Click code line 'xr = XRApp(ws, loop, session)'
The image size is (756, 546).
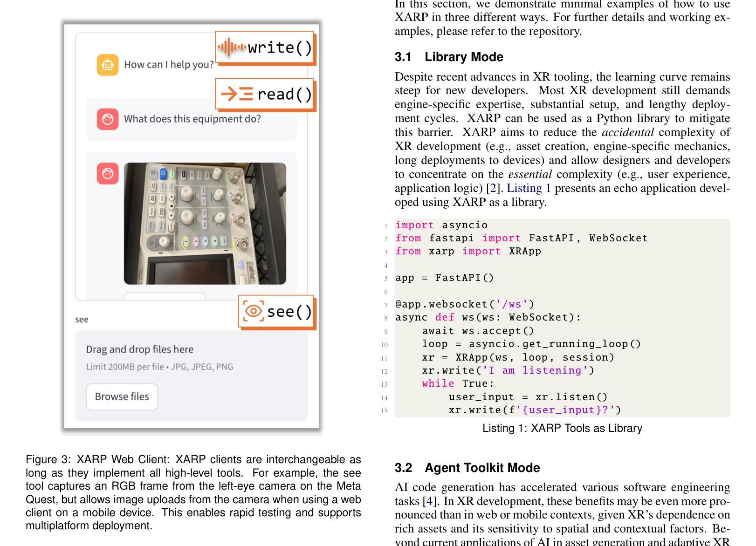(x=518, y=358)
